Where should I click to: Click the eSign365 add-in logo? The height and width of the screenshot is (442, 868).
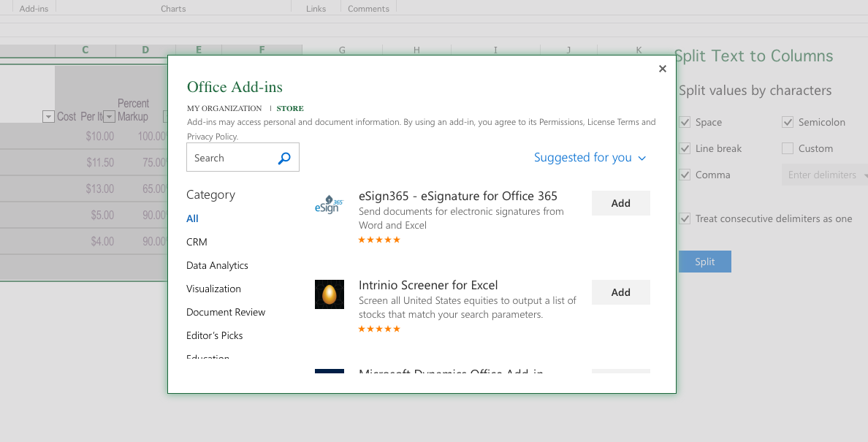pos(330,204)
